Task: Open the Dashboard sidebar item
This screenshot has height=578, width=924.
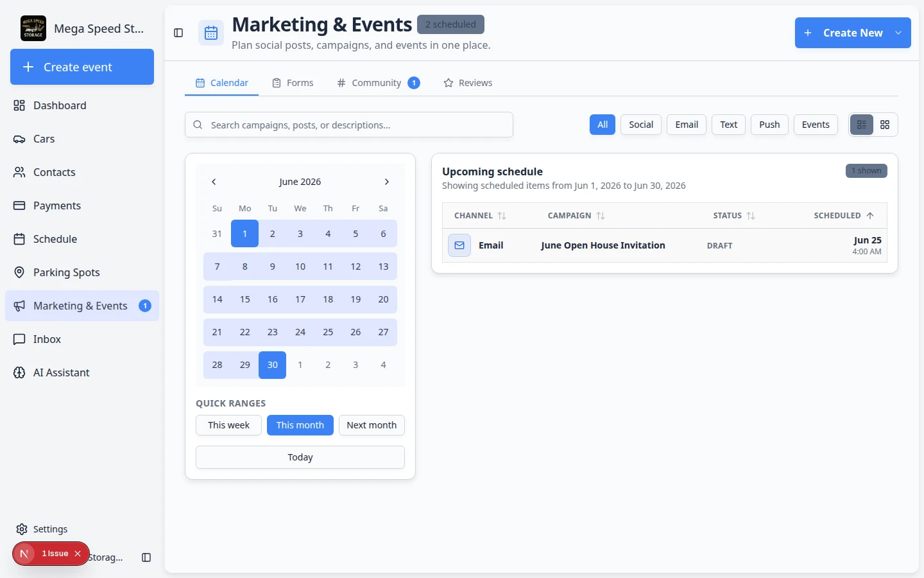Action: tap(82, 105)
